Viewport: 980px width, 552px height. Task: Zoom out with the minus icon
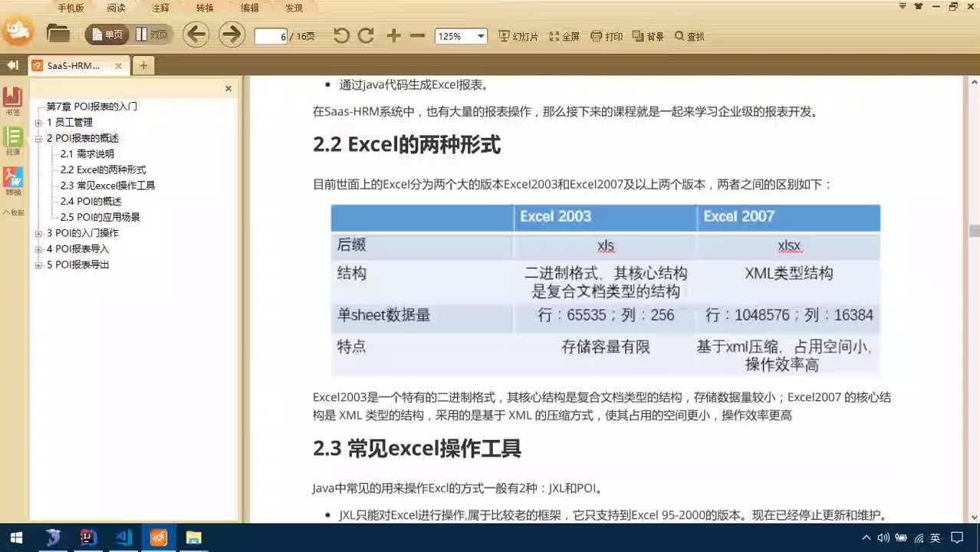point(417,35)
